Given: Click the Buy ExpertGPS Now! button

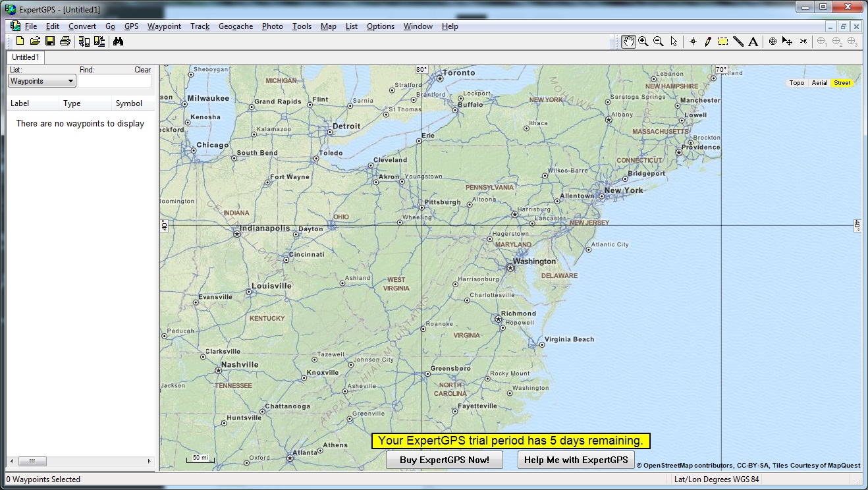Looking at the screenshot, I should pos(445,460).
